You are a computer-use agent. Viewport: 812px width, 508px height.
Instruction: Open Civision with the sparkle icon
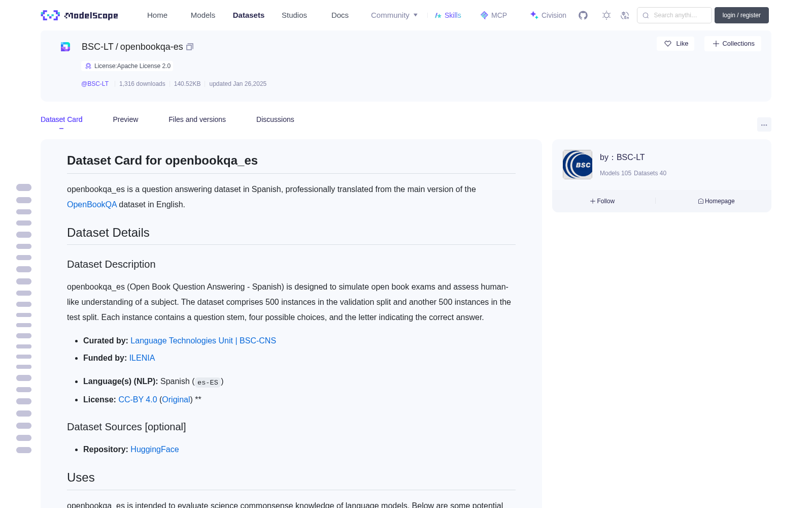pos(548,15)
